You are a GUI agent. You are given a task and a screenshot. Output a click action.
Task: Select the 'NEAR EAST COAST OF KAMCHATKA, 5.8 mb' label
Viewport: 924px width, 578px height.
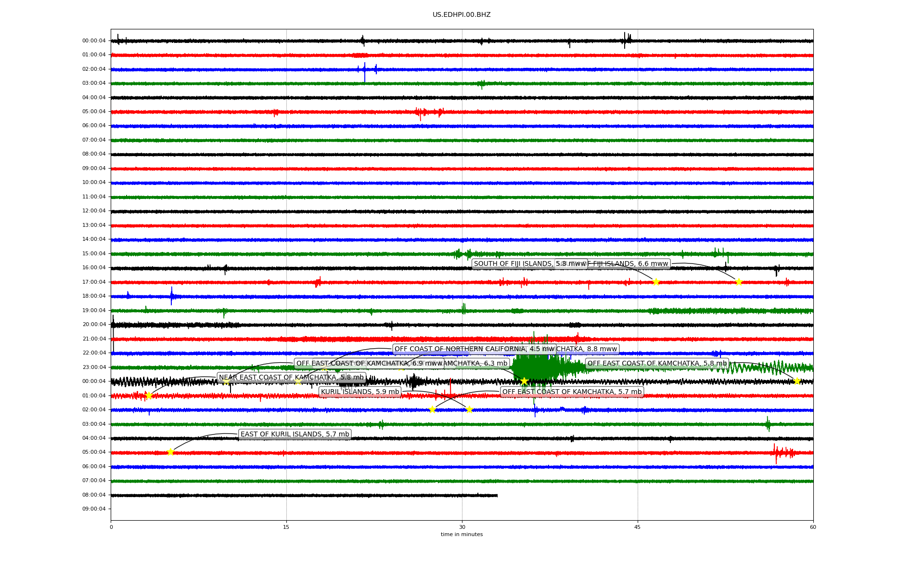coord(292,377)
